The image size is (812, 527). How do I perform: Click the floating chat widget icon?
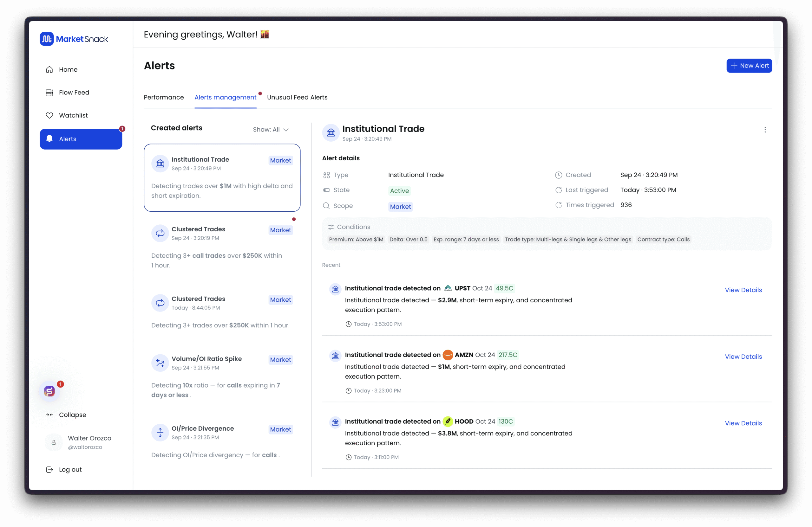click(50, 391)
